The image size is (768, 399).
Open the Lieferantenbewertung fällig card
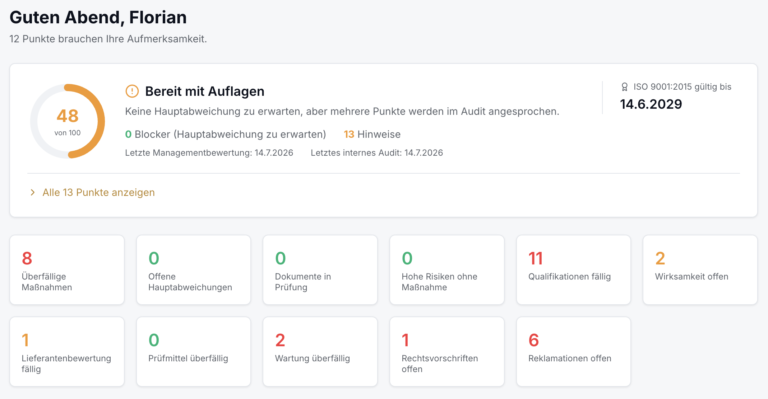67,352
